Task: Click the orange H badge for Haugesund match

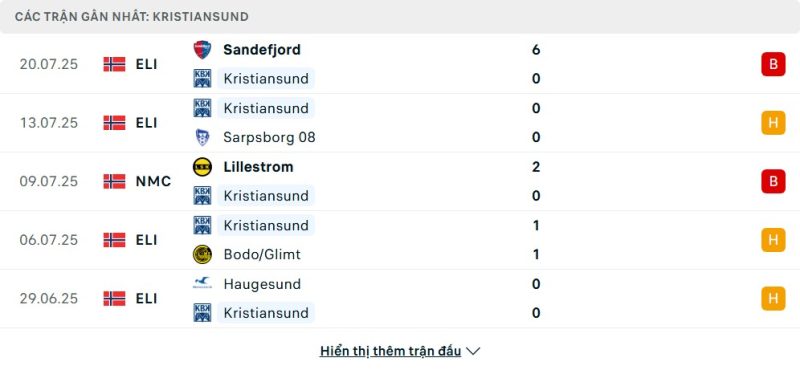Action: pos(773,298)
